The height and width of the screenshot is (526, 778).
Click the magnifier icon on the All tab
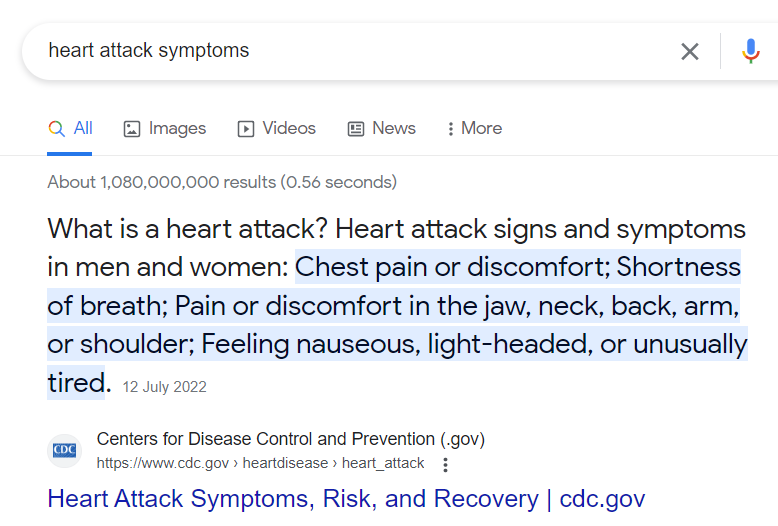(57, 129)
